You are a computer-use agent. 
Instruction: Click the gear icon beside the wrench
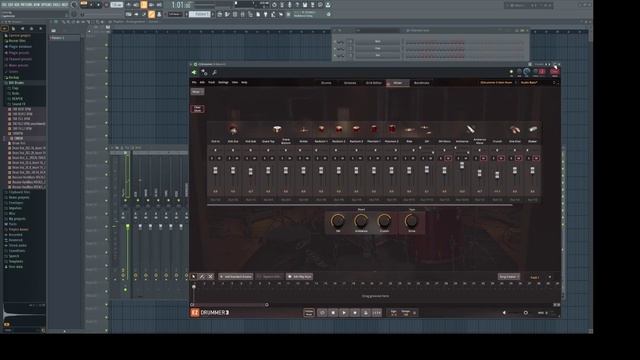pyautogui.click(x=204, y=73)
